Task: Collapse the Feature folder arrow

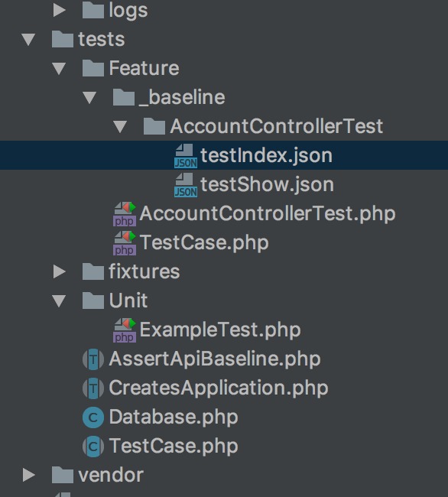Action: point(59,69)
